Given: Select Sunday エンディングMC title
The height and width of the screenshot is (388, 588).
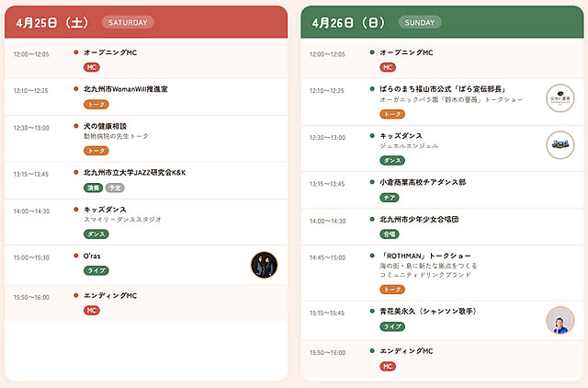Looking at the screenshot, I should click(406, 351).
